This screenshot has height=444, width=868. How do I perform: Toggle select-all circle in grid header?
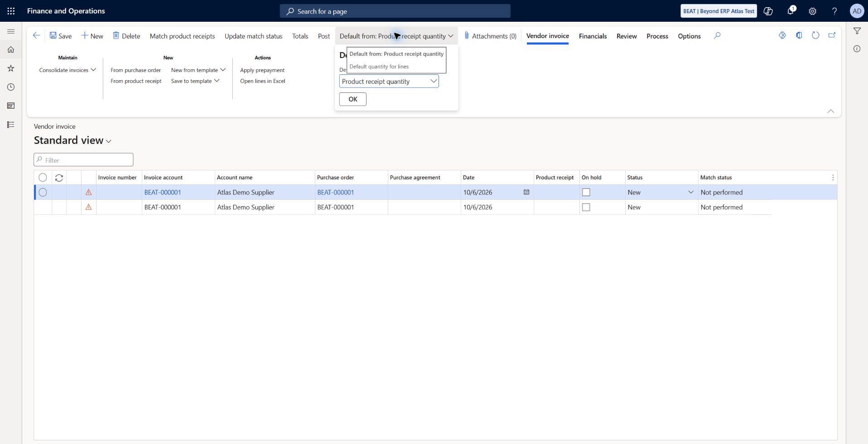[x=43, y=178]
